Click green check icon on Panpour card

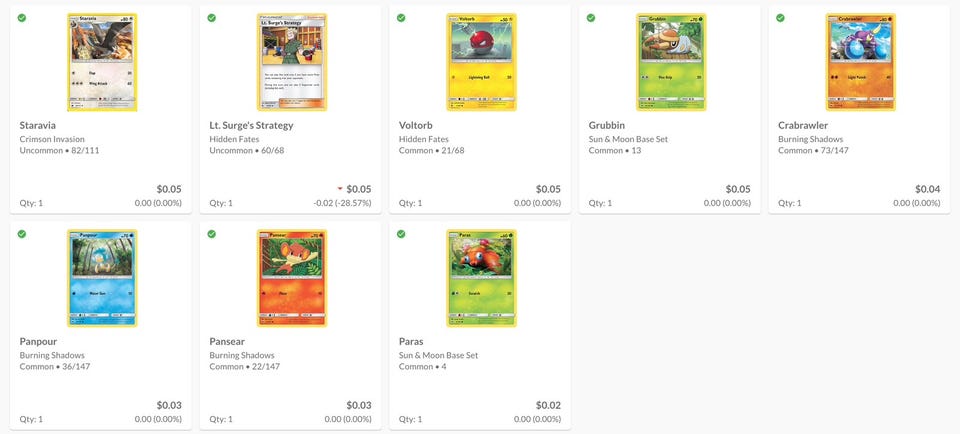[21, 234]
